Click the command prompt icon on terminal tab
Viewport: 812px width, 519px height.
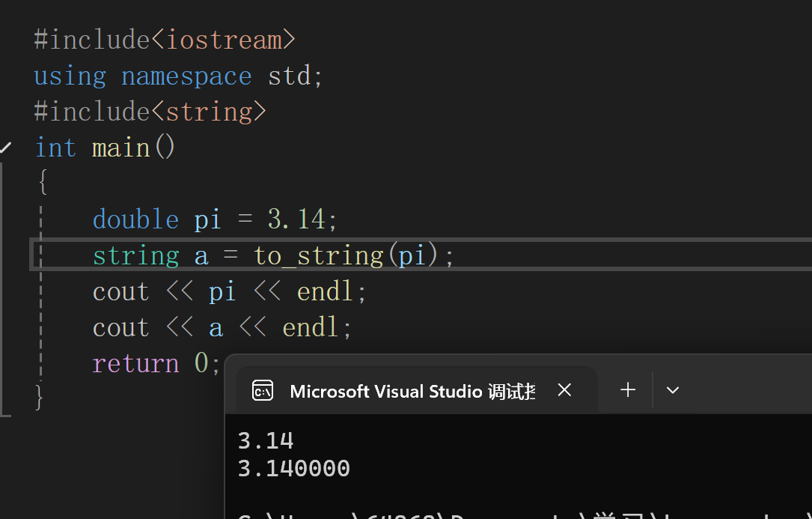[262, 390]
